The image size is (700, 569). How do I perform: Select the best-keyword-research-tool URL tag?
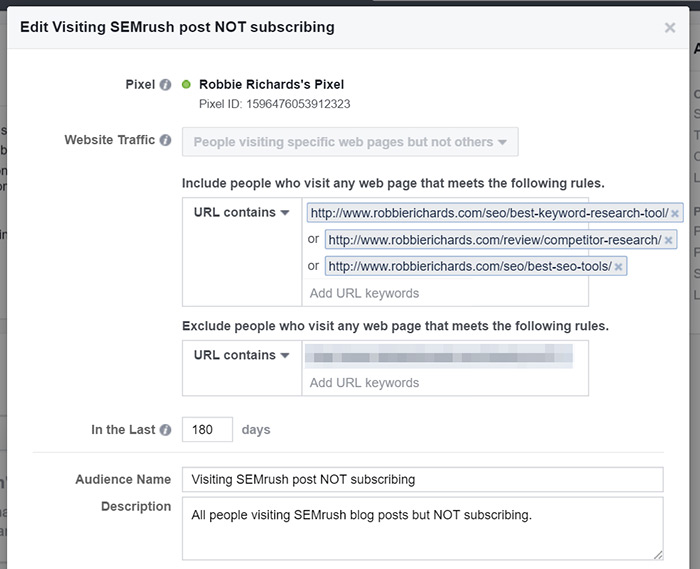pyautogui.click(x=488, y=214)
